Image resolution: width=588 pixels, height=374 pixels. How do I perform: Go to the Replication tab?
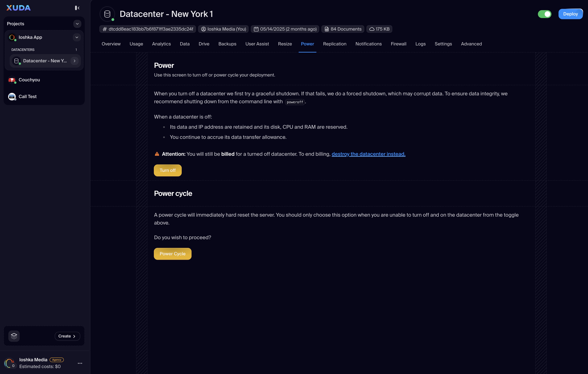coord(335,44)
